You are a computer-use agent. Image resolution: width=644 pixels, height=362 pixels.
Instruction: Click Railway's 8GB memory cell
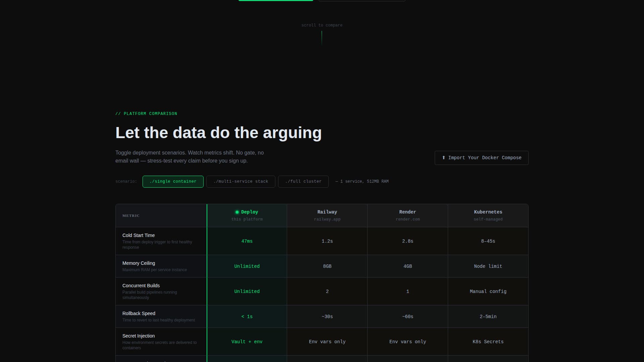click(x=327, y=266)
